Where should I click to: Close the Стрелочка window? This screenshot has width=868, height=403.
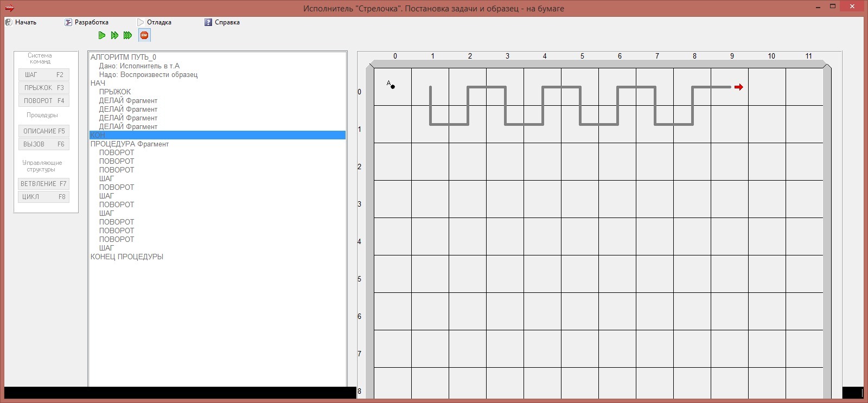click(x=851, y=7)
